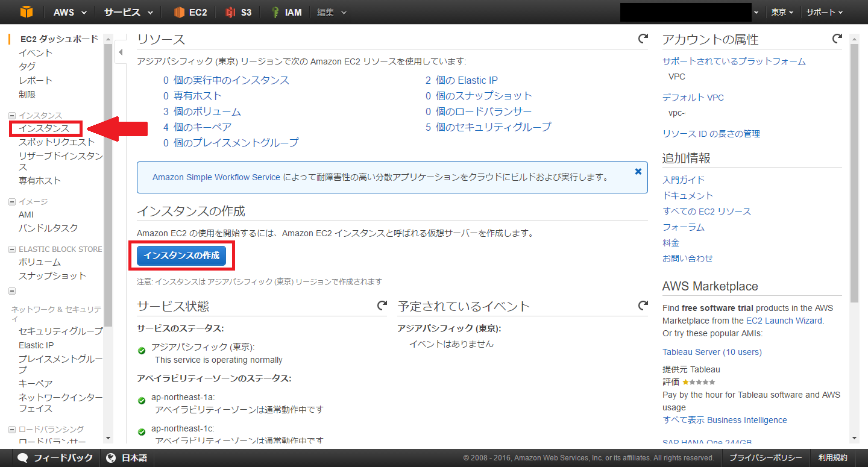Open Elastic IP in the sidebar
868x467 pixels.
pos(36,345)
